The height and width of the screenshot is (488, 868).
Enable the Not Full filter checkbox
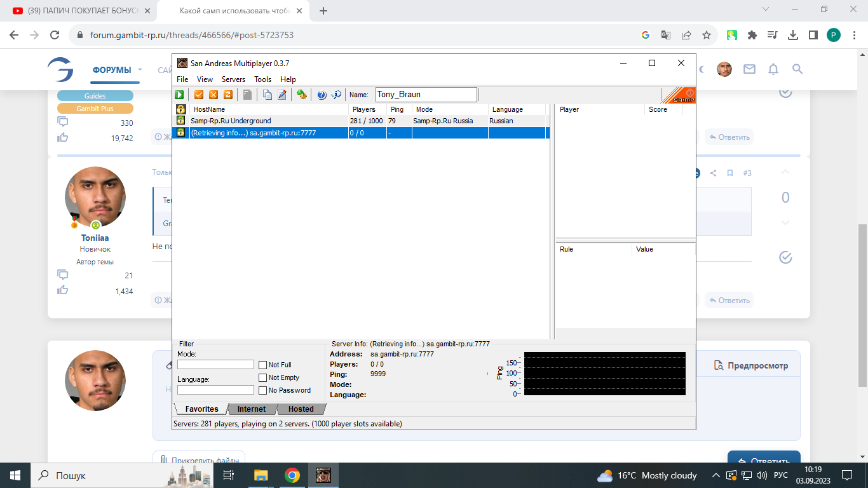pos(263,365)
